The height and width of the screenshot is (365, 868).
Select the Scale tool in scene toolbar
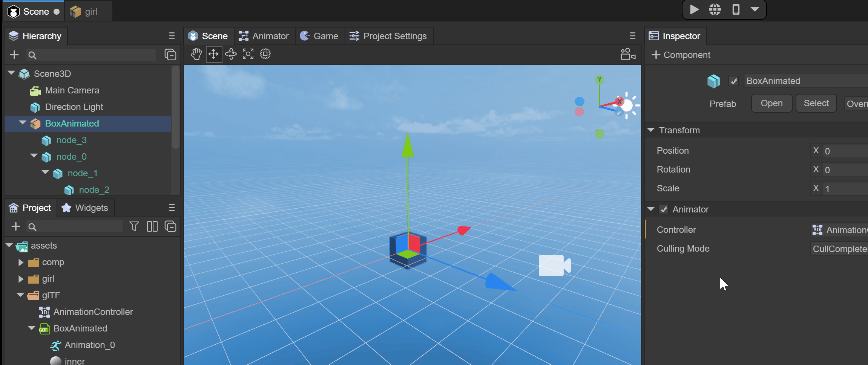pos(248,54)
